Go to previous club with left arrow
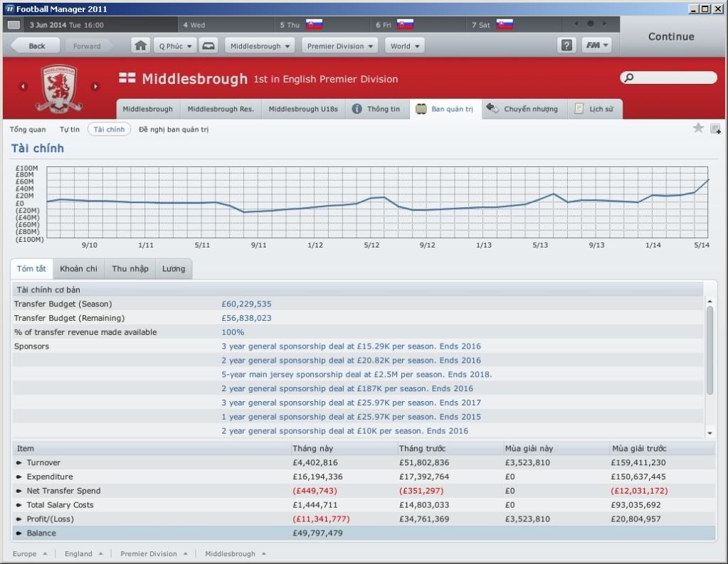The image size is (728, 564). point(23,86)
